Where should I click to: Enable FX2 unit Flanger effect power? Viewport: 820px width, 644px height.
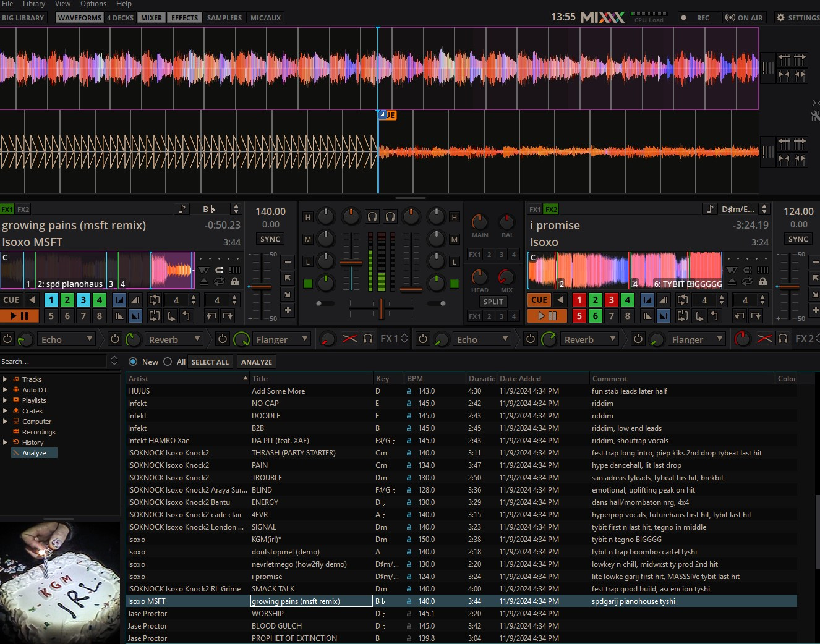point(638,339)
